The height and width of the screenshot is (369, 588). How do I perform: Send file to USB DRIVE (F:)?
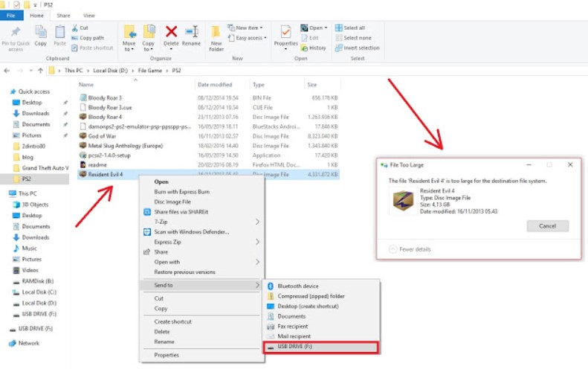point(322,347)
